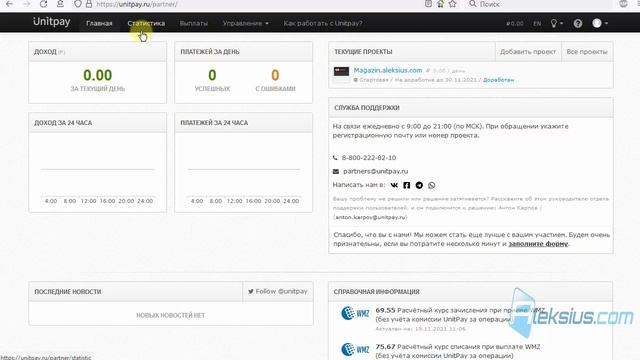Viewport: 640px width, 360px height.
Task: Open the Выплаты menu item
Action: [x=194, y=23]
